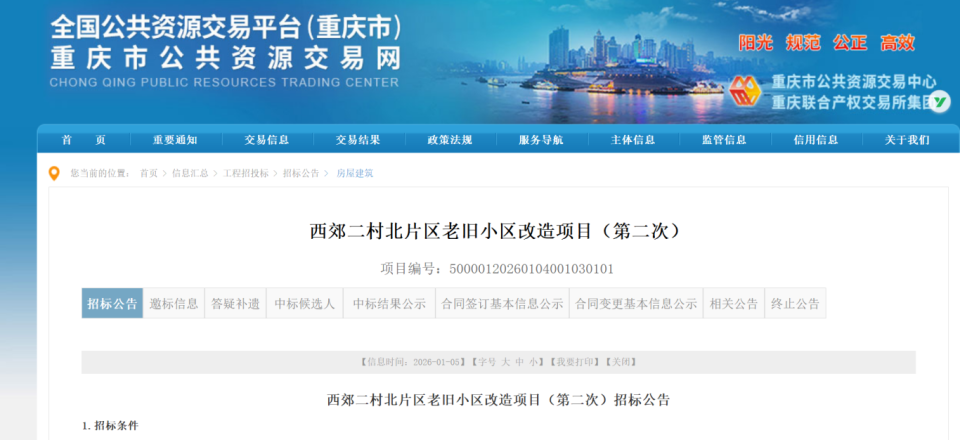Click CHONG QING PUBLIC RESOURCES TRADING CENTER text

tap(224, 82)
